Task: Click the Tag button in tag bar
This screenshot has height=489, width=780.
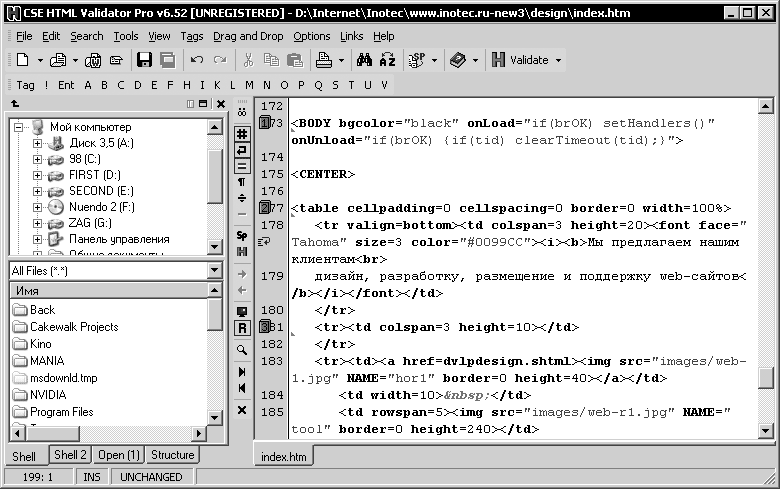Action: coord(25,85)
